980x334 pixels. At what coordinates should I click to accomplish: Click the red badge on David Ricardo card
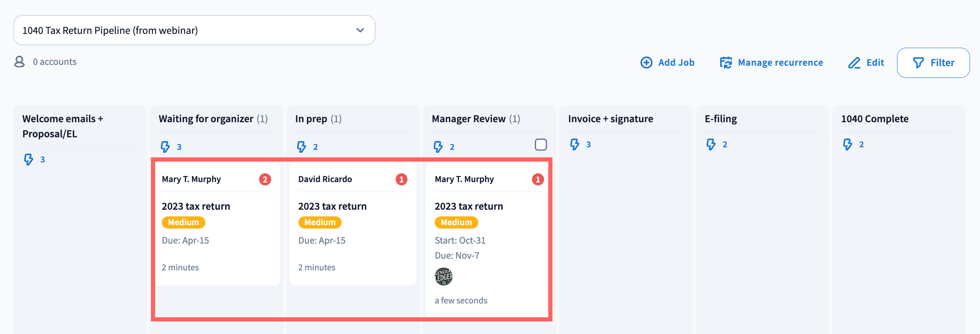pos(401,180)
